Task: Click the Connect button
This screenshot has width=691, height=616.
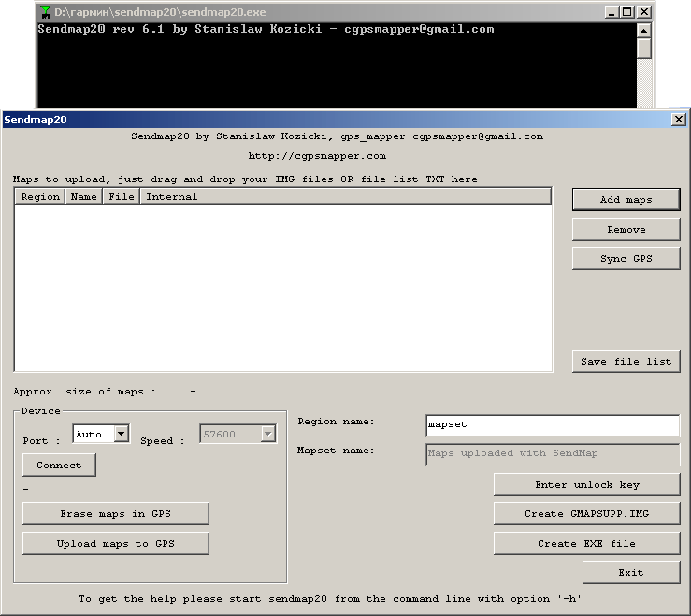Action: coord(59,465)
